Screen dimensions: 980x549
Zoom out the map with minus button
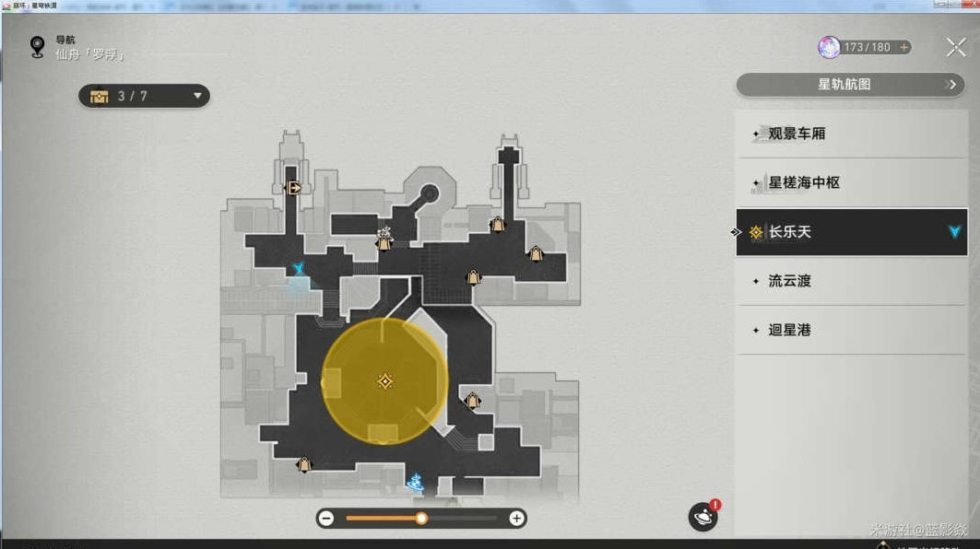[326, 518]
